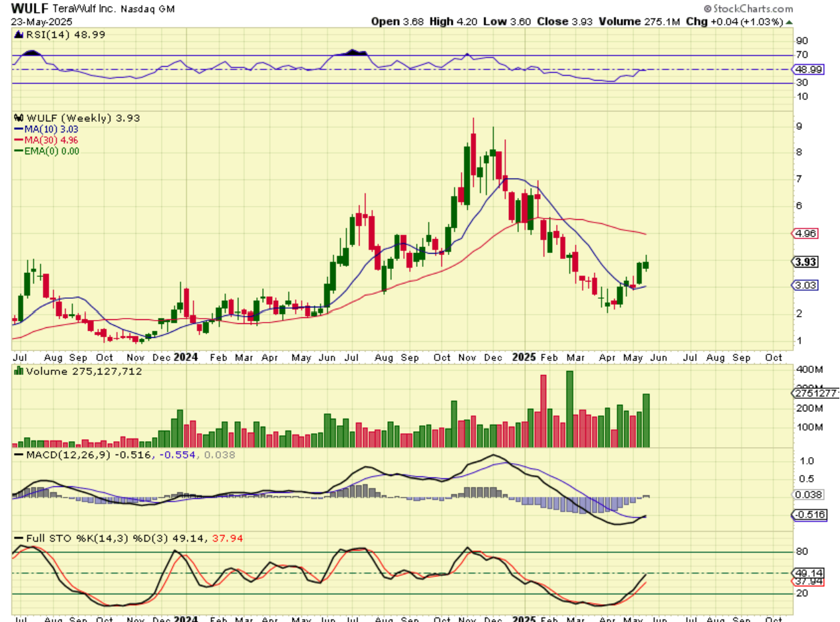840x622 pixels.
Task: Open the StockCharts.com copyright link
Action: (x=747, y=9)
